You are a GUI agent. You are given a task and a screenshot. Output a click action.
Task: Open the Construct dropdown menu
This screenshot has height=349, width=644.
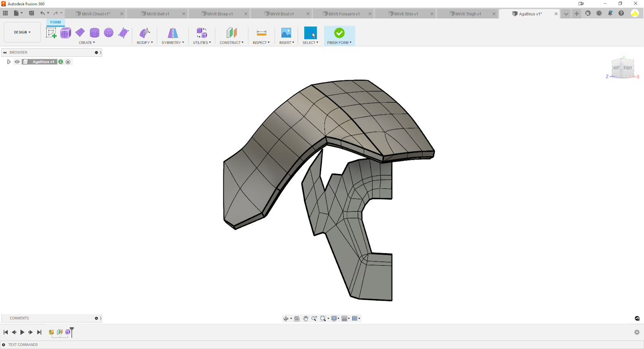(x=231, y=43)
